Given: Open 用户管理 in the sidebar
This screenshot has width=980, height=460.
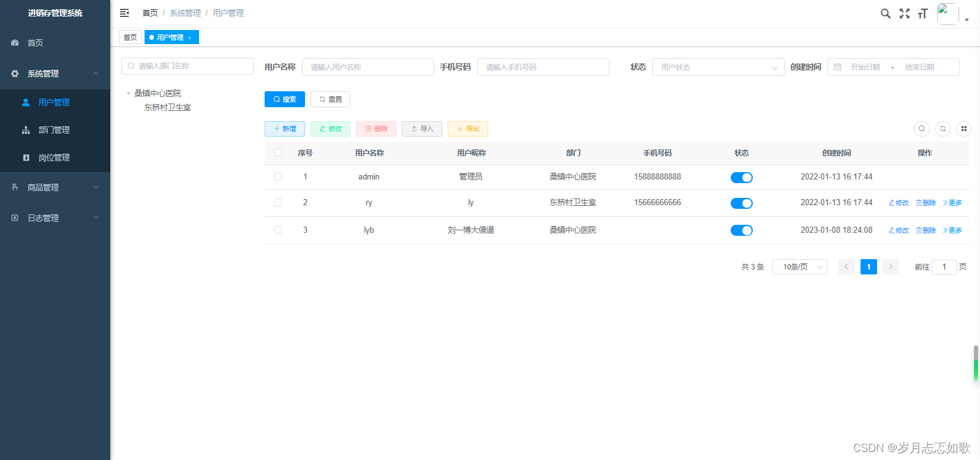Looking at the screenshot, I should [x=55, y=102].
